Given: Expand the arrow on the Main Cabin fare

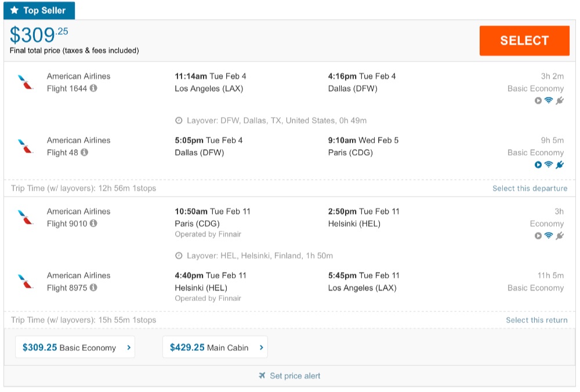Looking at the screenshot, I should click(x=262, y=348).
